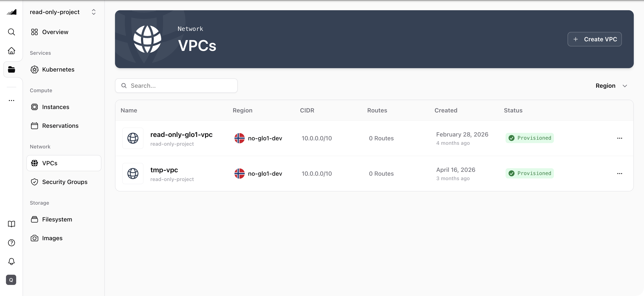Image resolution: width=644 pixels, height=296 pixels.
Task: Click the Created column header
Action: (x=446, y=110)
